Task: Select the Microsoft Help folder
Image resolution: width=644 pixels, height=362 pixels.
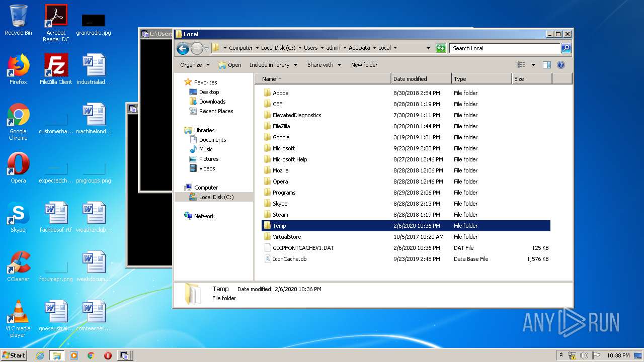Action: coord(289,159)
